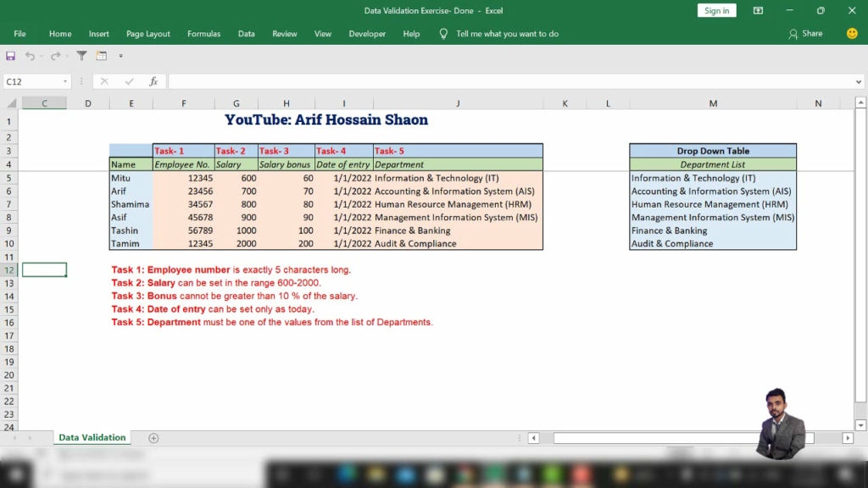Open the File menu
The image size is (868, 488).
[x=20, y=34]
